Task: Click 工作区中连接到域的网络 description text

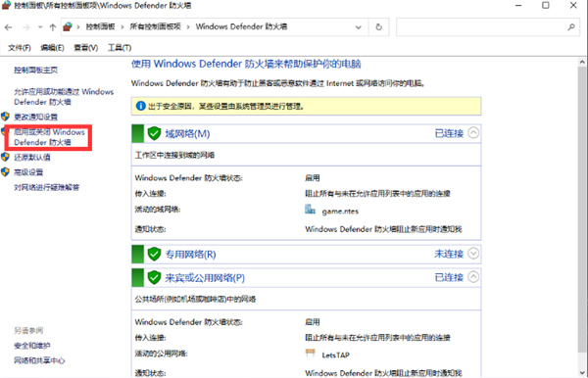Action: point(174,155)
